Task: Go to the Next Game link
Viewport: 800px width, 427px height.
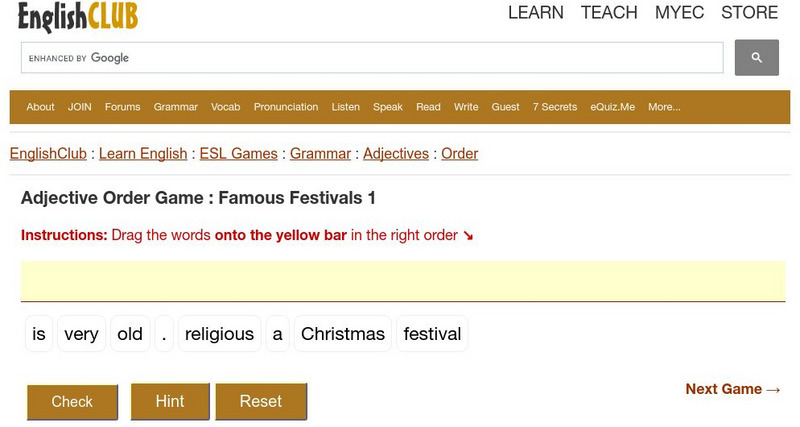Action: click(x=733, y=389)
